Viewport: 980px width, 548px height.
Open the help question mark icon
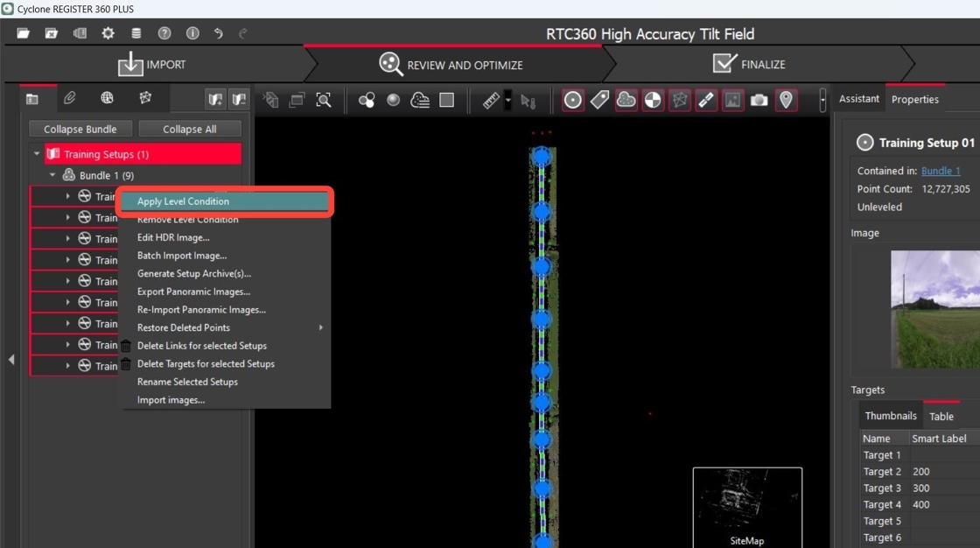(x=164, y=33)
